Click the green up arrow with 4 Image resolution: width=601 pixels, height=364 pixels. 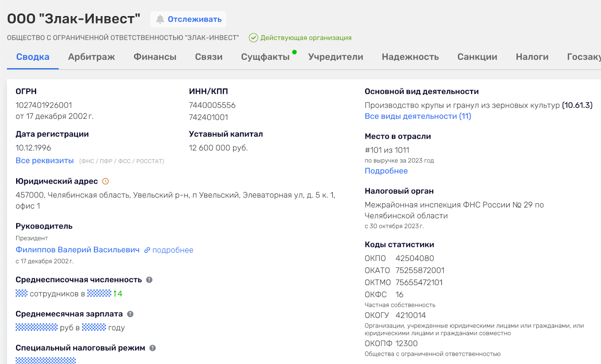[118, 293]
